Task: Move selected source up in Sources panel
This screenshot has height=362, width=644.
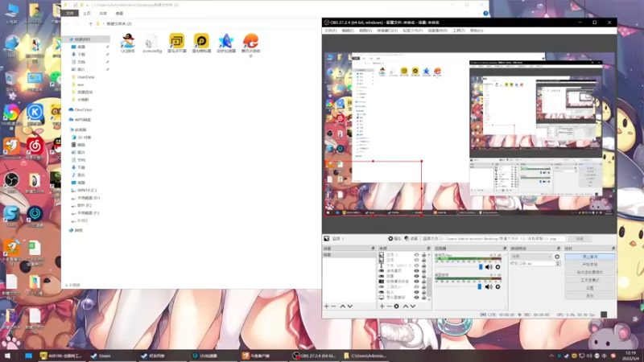Action: pyautogui.click(x=406, y=306)
